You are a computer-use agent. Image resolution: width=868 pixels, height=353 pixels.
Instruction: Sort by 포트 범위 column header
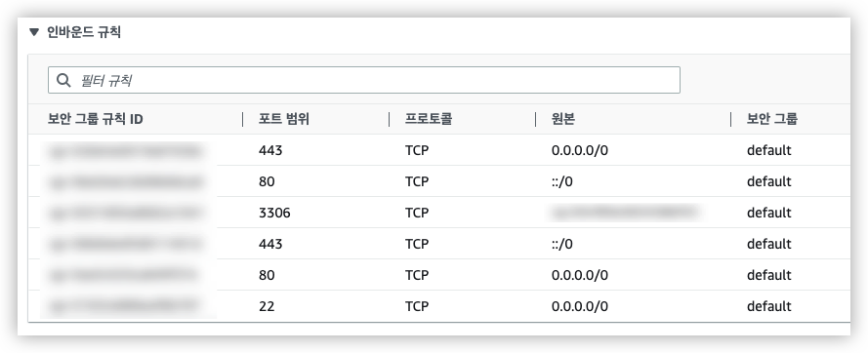pos(283,119)
